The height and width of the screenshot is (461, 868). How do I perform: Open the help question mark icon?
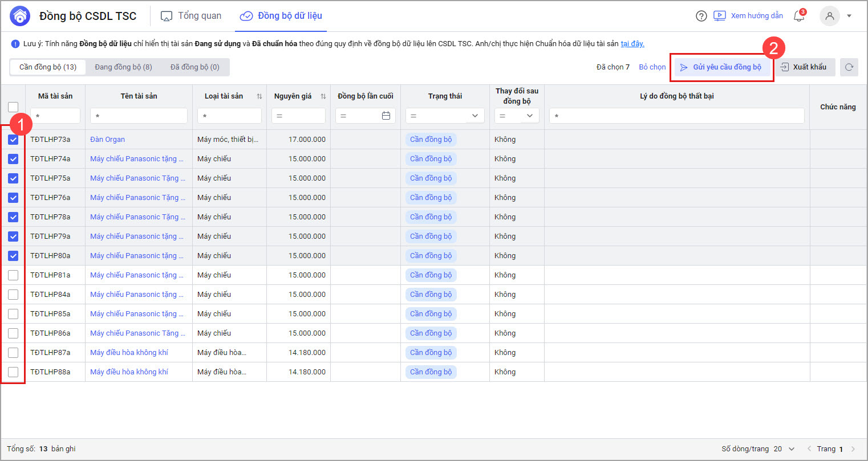[x=701, y=16]
